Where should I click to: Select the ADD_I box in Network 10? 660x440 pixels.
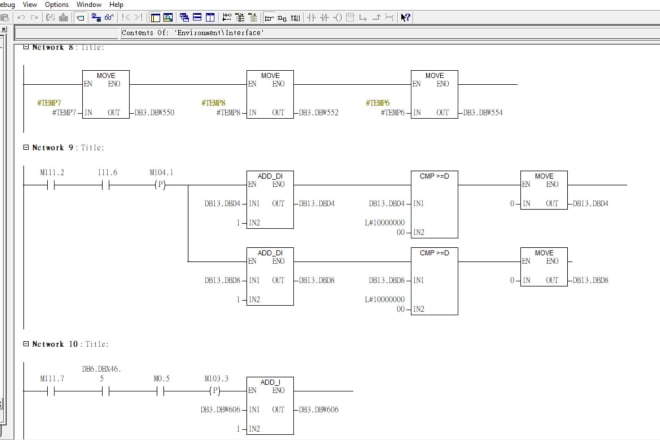tap(270, 405)
